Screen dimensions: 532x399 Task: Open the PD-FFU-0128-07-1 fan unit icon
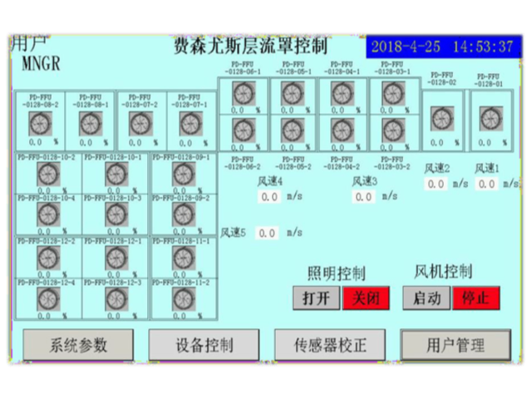[x=191, y=124]
